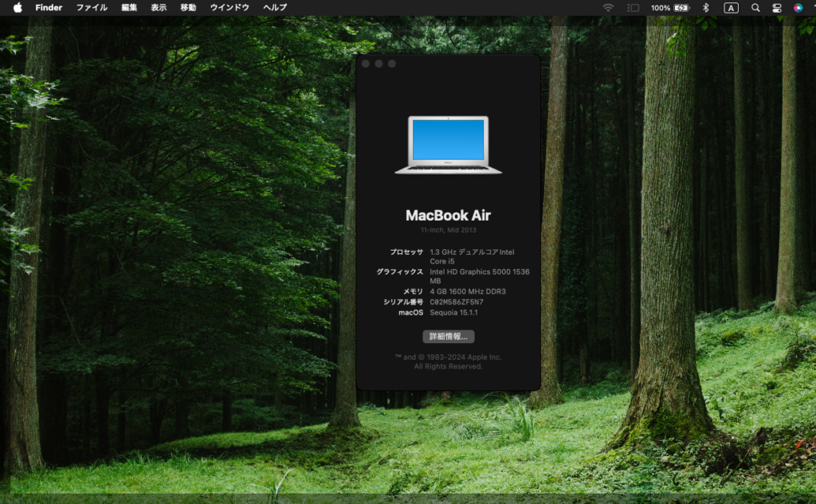Screen dimensions: 816x504
Task: Click the zoom button of About window
Action: click(392, 64)
